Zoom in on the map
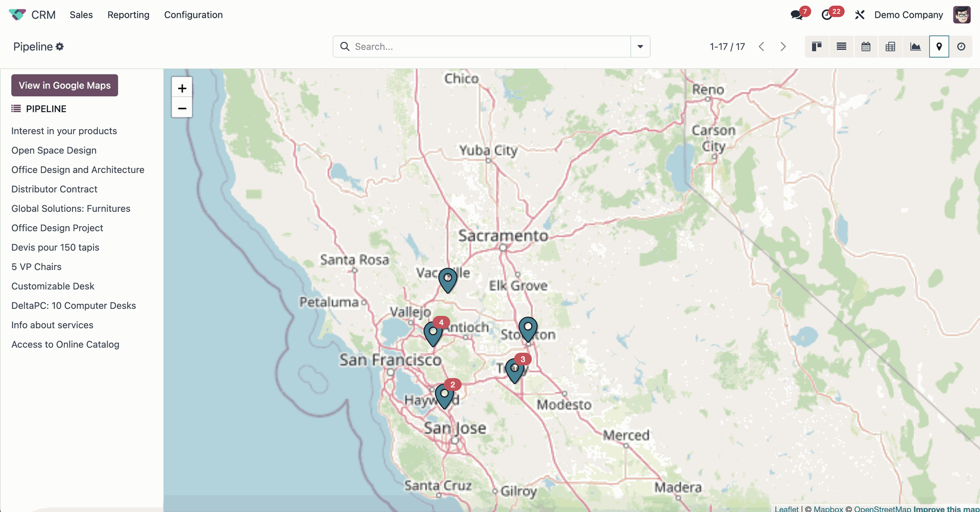 click(x=182, y=88)
